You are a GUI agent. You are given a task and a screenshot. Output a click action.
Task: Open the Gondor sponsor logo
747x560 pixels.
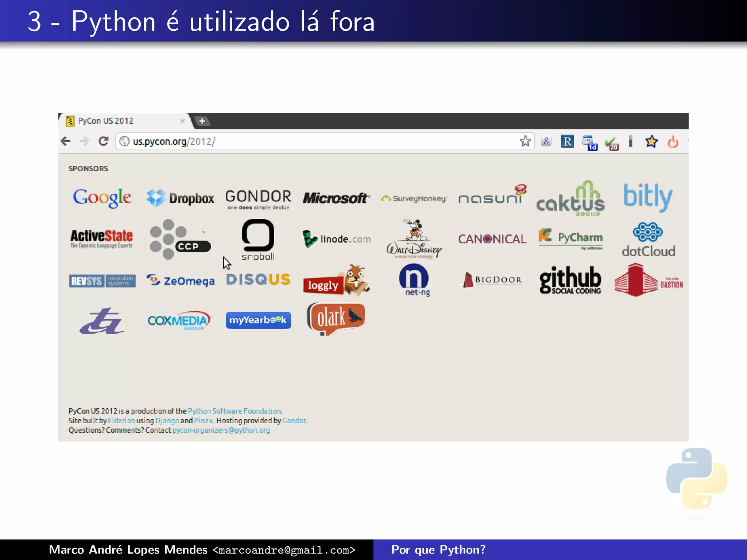(x=258, y=199)
